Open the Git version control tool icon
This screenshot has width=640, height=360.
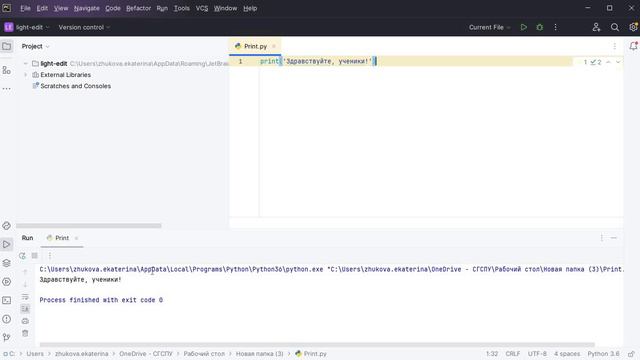7,337
